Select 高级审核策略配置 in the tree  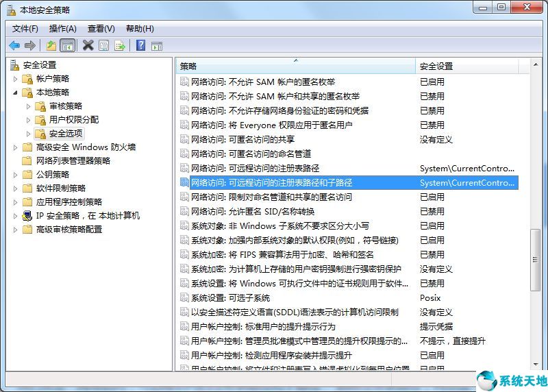[69, 230]
